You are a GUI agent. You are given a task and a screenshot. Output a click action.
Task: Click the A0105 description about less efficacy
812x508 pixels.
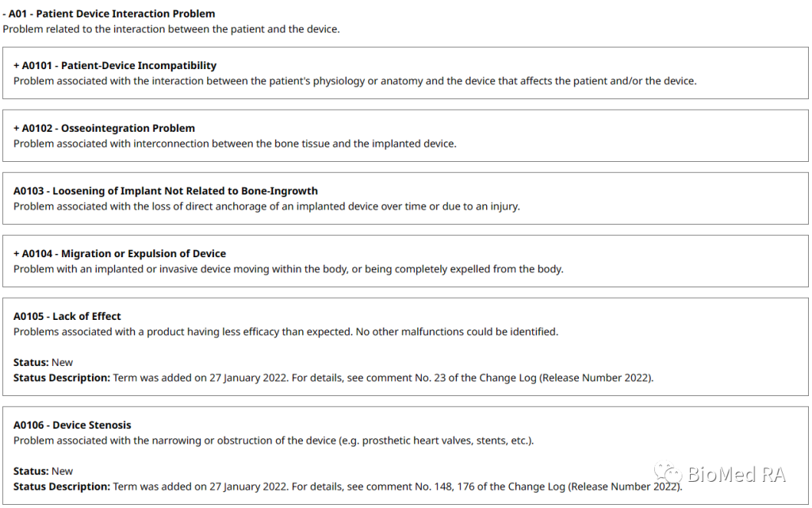(x=285, y=332)
